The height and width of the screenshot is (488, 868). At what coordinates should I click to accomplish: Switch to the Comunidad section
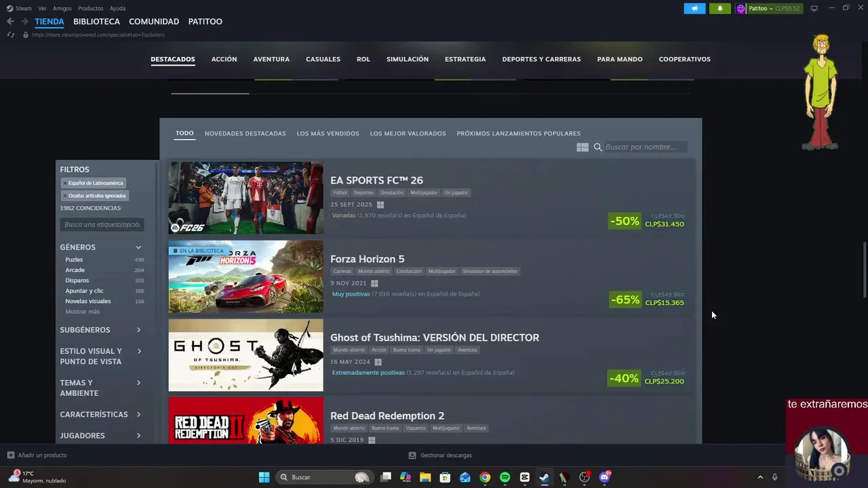tap(154, 22)
